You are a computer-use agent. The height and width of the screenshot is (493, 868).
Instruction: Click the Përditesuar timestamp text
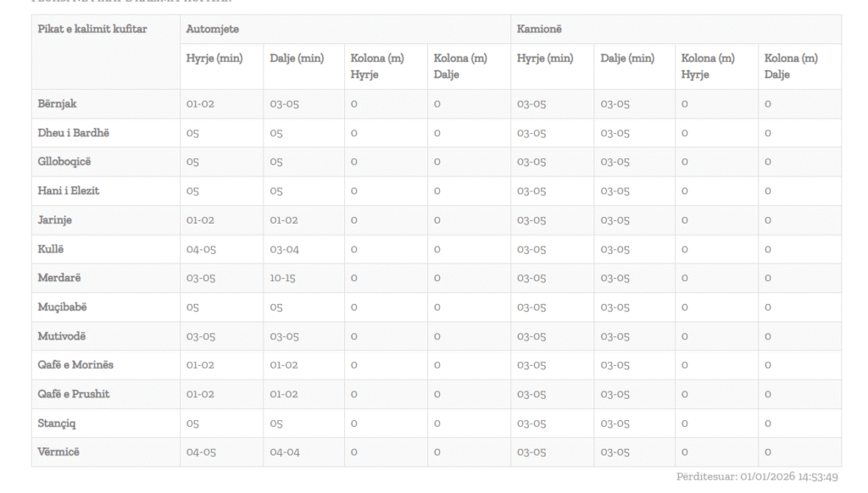tap(757, 477)
